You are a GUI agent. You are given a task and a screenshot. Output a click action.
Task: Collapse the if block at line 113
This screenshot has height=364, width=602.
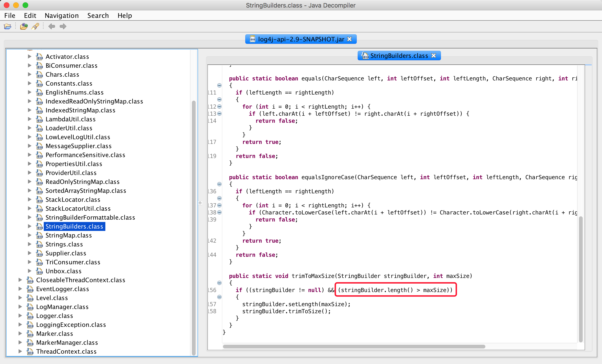219,114
